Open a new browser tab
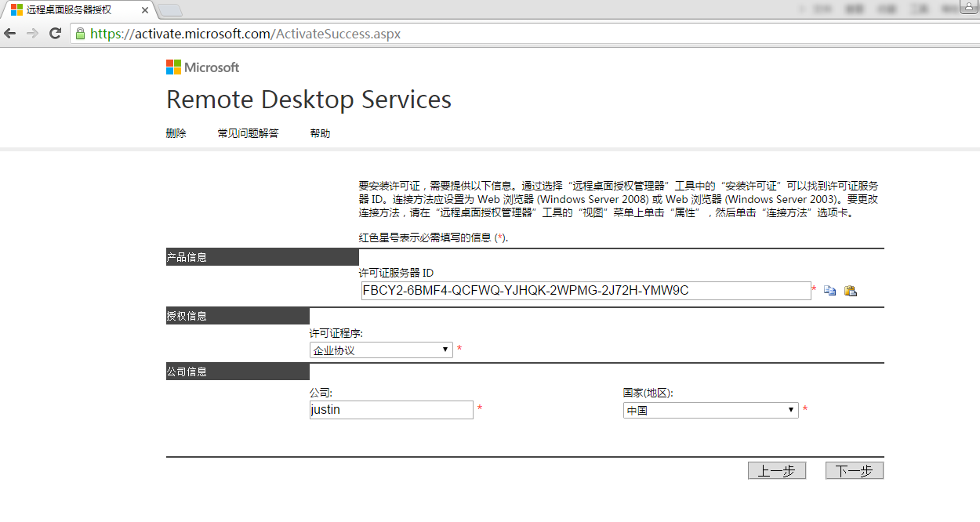This screenshot has height=522, width=980. point(170,10)
